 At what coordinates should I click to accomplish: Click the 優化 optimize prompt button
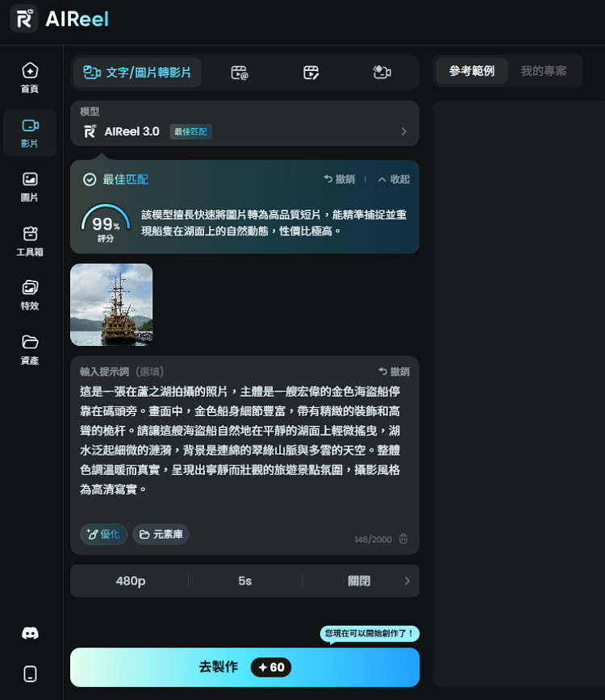(x=103, y=535)
